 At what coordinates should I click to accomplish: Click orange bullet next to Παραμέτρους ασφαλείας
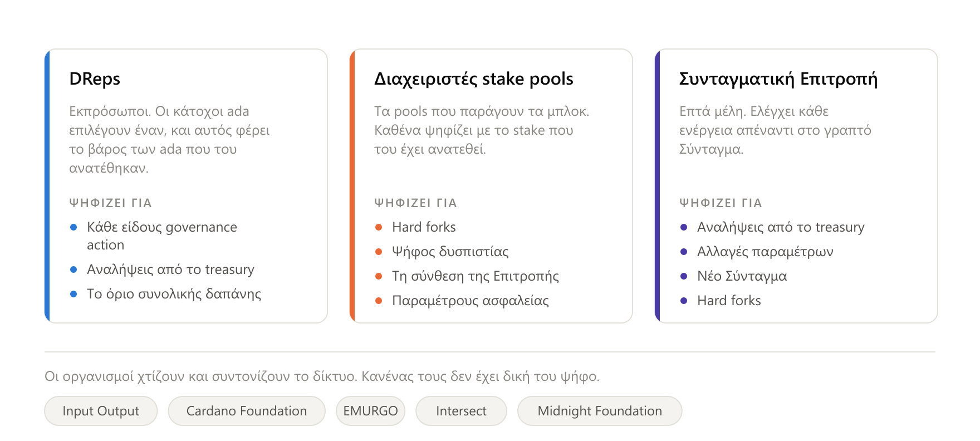pos(379,301)
